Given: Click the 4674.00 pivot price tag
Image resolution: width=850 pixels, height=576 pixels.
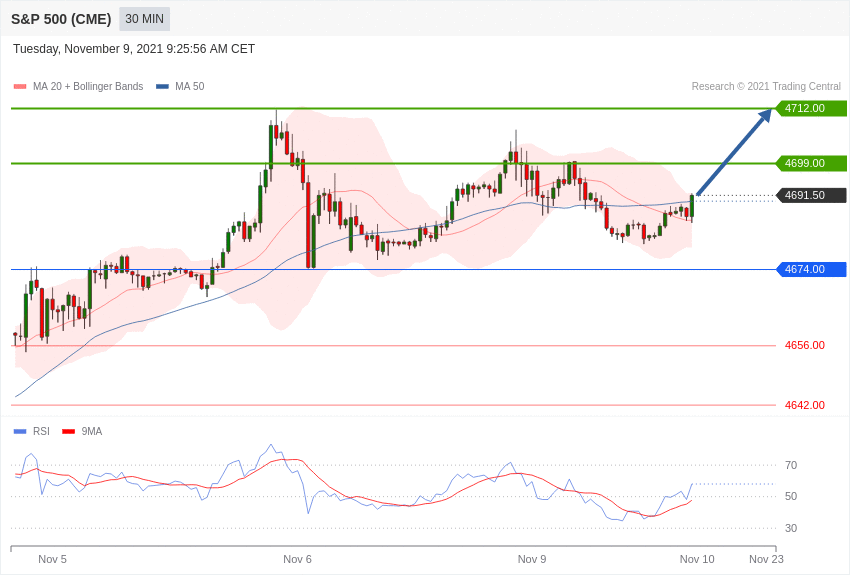Looking at the screenshot, I should coord(812,269).
